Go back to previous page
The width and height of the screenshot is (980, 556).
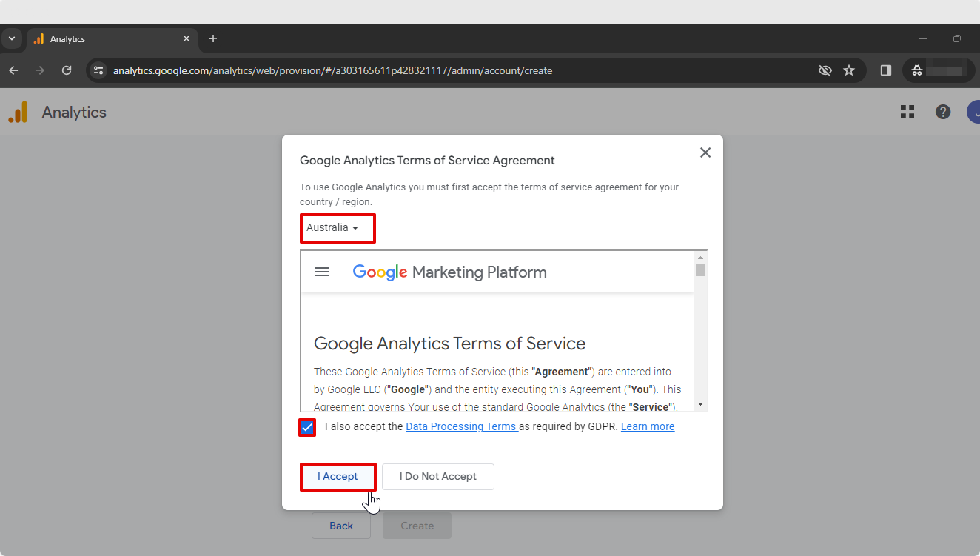tap(13, 70)
